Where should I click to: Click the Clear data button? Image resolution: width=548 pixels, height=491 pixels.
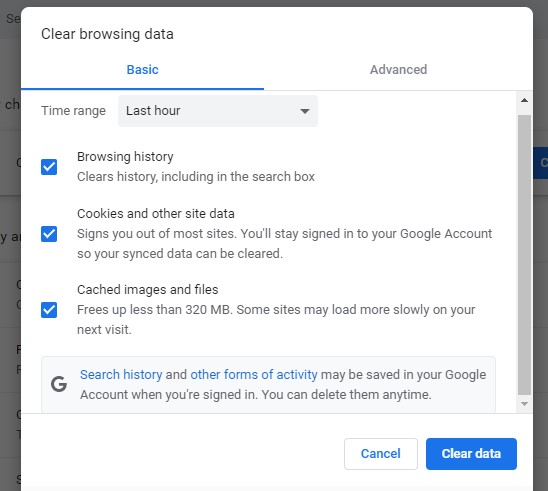click(471, 454)
